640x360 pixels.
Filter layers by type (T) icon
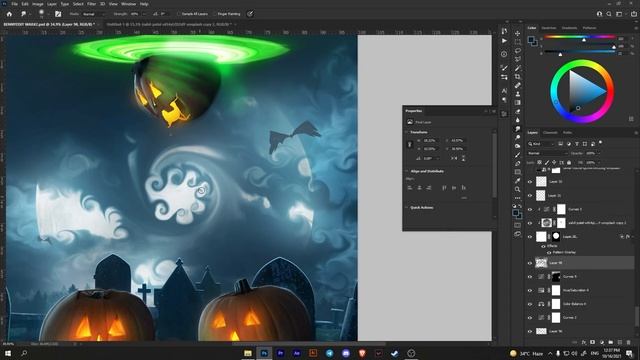[577, 144]
